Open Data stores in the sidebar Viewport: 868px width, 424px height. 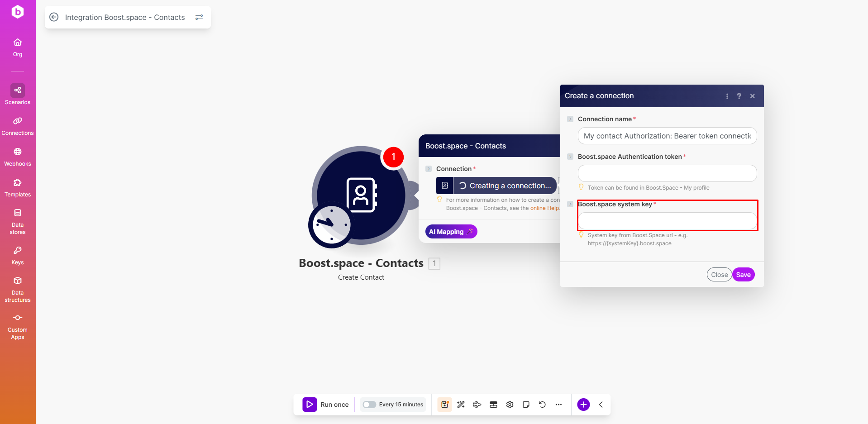point(18,221)
